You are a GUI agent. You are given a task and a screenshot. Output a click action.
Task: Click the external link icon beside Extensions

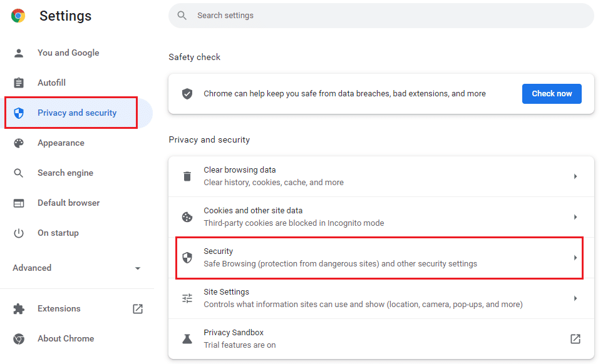pyautogui.click(x=138, y=309)
